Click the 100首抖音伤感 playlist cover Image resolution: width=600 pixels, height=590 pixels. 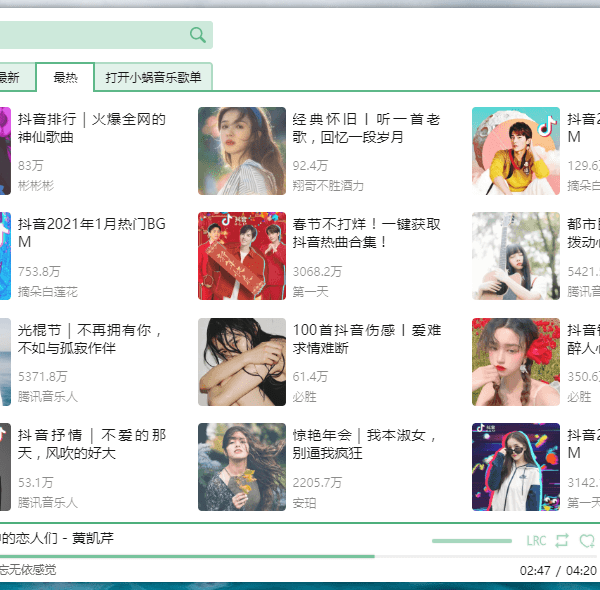coord(242,362)
